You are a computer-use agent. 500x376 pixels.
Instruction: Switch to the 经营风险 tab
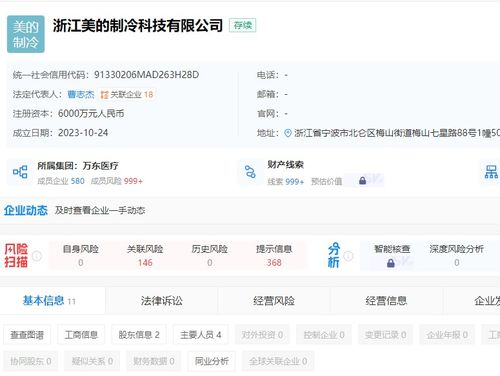tap(274, 301)
